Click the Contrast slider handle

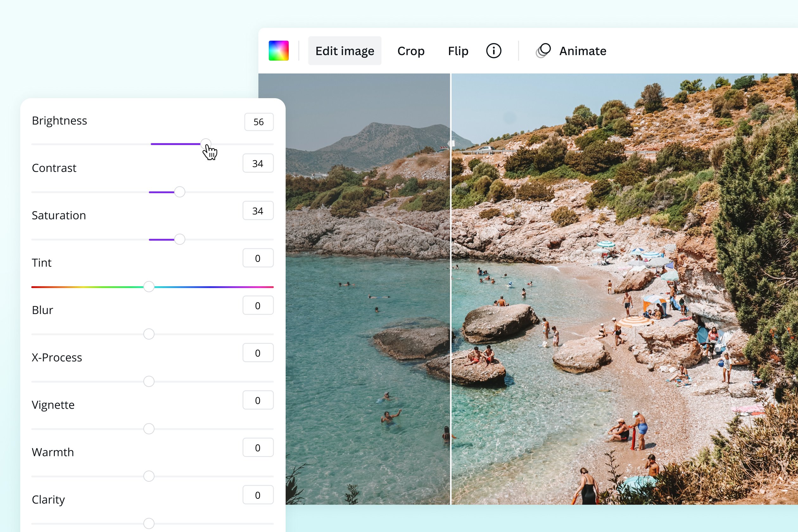click(179, 192)
